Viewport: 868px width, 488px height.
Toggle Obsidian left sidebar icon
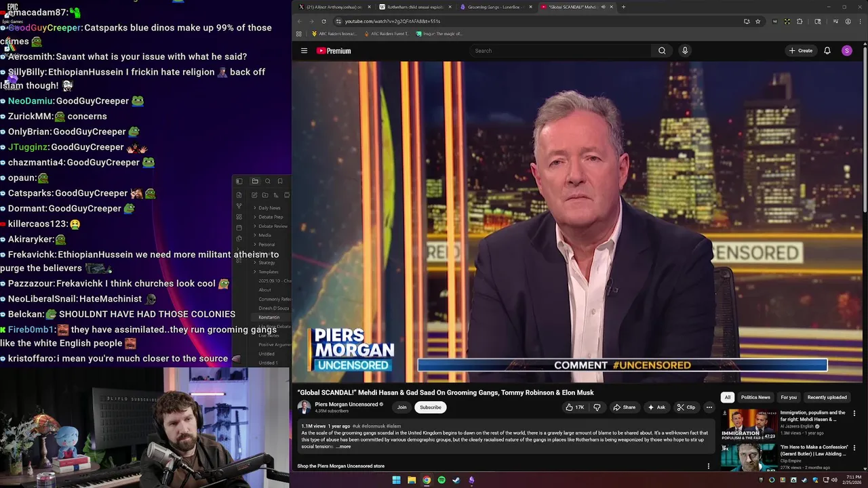[239, 181]
